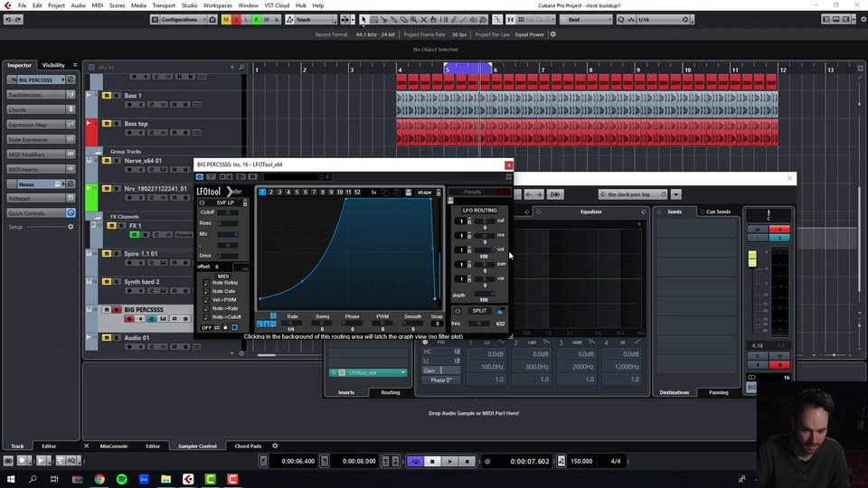This screenshot has height=488, width=868.
Task: Click channel settings previous-channel arrow
Action: pyautogui.click(x=529, y=194)
